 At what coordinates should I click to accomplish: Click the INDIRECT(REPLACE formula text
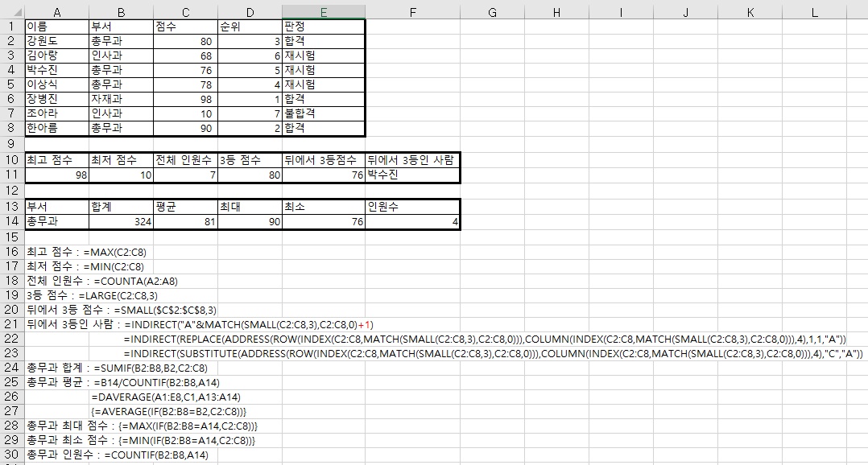[485, 339]
